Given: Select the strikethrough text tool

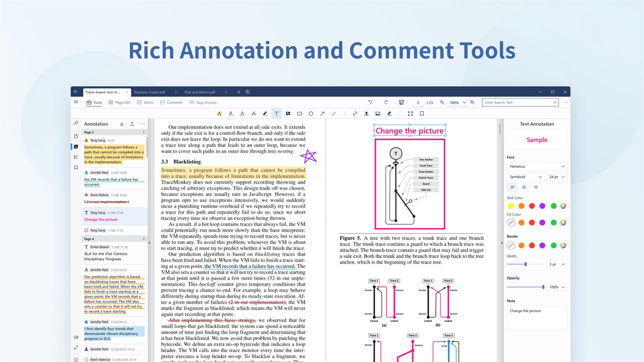Looking at the screenshot, I should 254,114.
